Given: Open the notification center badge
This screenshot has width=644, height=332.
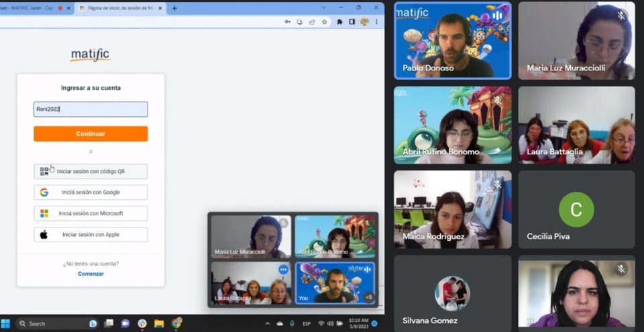Looking at the screenshot, I should pos(374,324).
